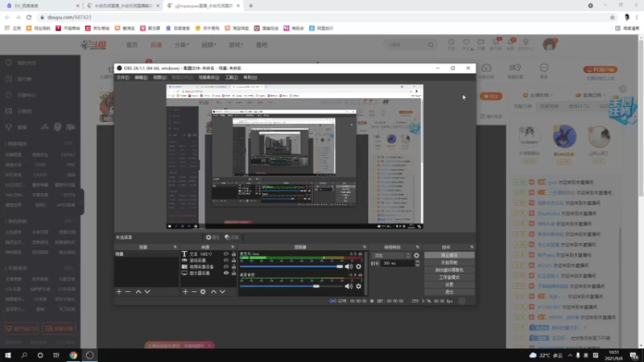This screenshot has width=644, height=362.
Task: Pop out the Sources dock panel
Action: click(x=233, y=247)
